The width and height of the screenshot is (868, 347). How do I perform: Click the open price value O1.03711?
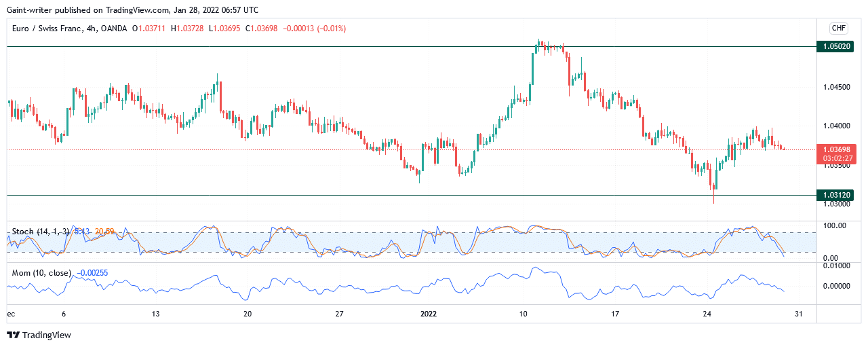click(x=150, y=29)
